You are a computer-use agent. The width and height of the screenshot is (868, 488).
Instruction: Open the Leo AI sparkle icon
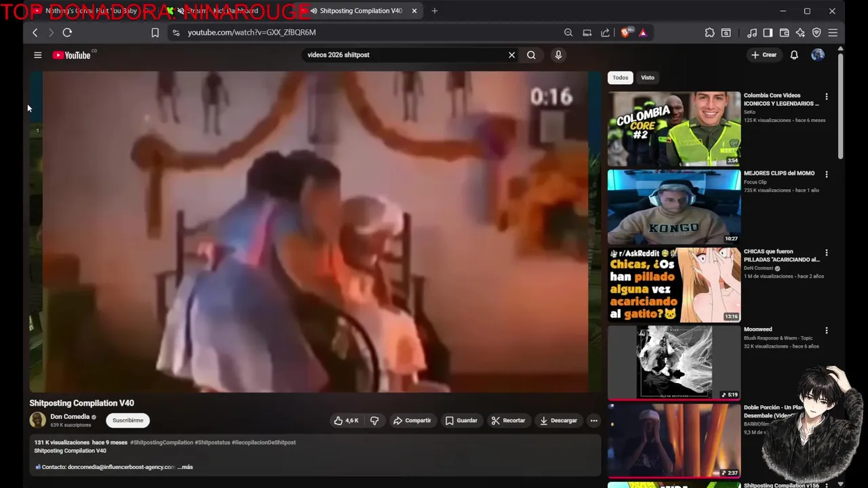pyautogui.click(x=800, y=33)
